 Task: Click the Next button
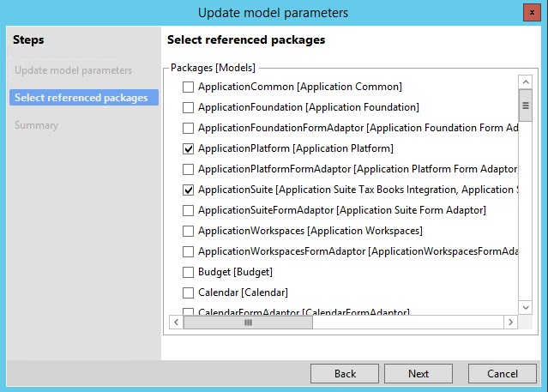click(419, 374)
